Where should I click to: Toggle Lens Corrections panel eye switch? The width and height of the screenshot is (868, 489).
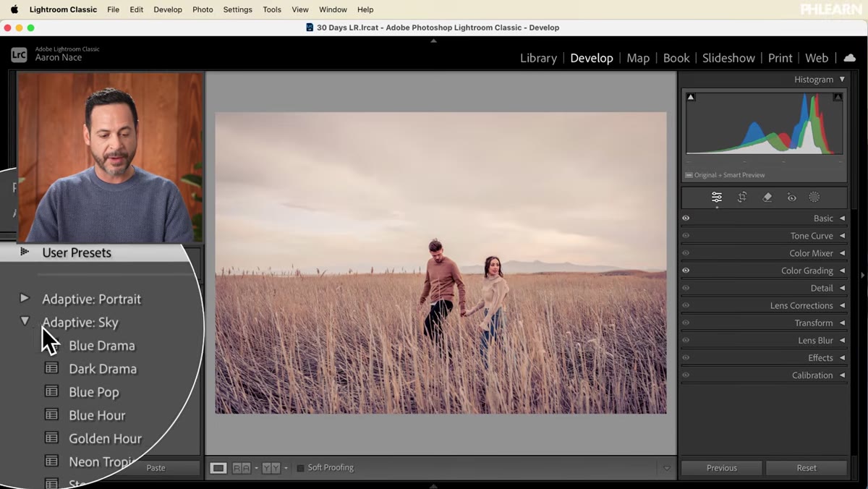pyautogui.click(x=686, y=305)
